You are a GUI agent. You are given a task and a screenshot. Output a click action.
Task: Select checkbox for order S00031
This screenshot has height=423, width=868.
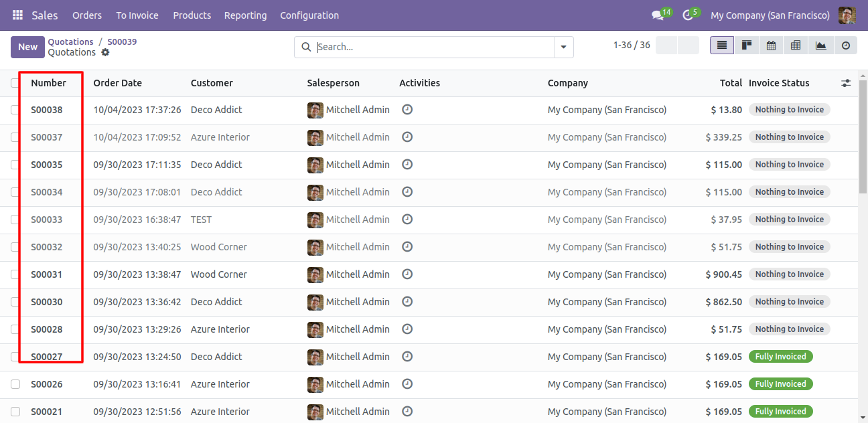point(15,274)
